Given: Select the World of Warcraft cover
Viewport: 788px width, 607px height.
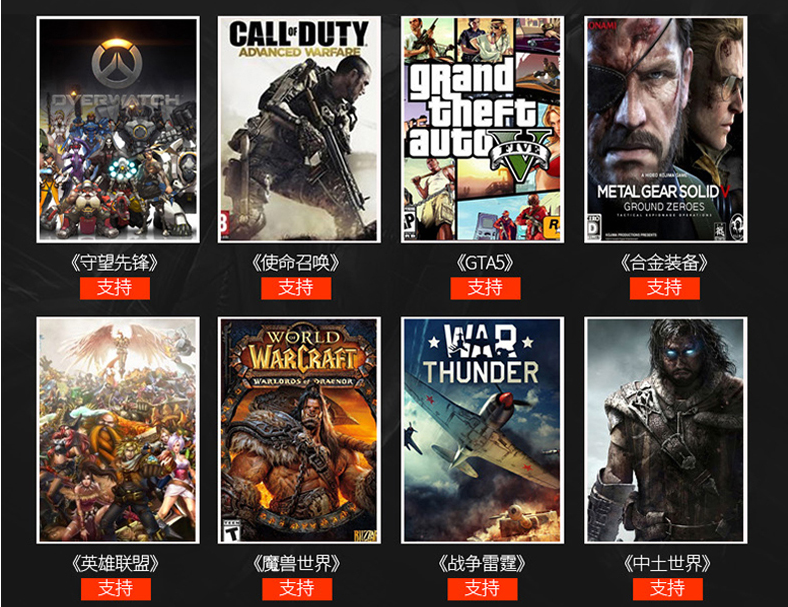Looking at the screenshot, I should tap(299, 430).
